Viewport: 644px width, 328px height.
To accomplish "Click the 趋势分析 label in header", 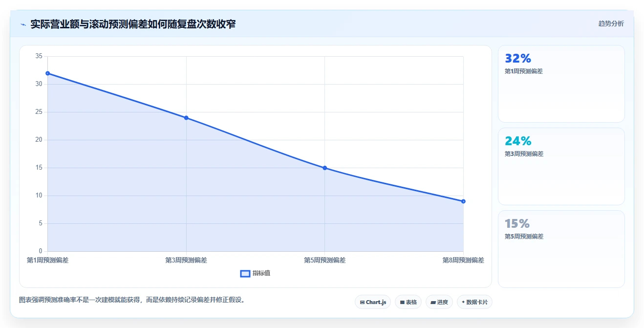I will click(x=611, y=23).
